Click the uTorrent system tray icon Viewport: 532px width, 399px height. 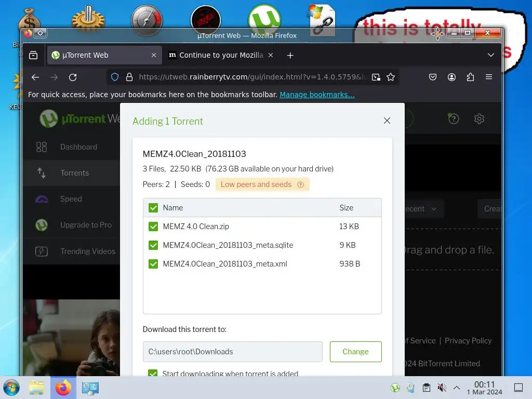pyautogui.click(x=395, y=388)
